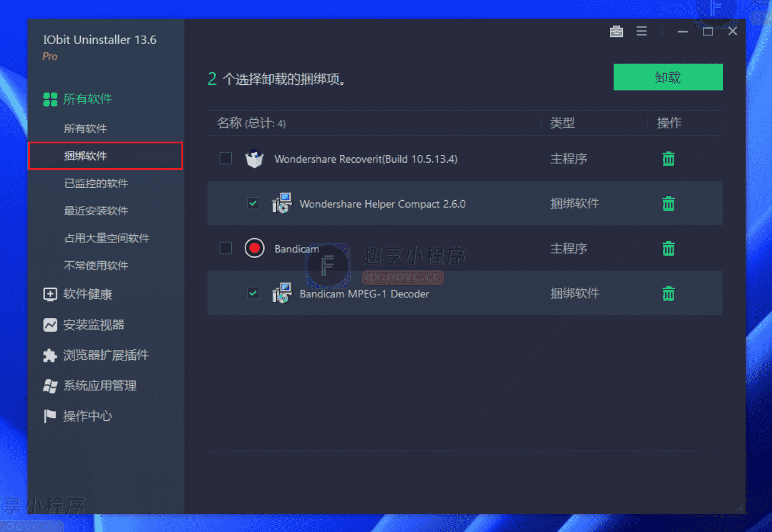This screenshot has height=532, width=772.
Task: Show 不常使用软件
Action: [x=96, y=266]
